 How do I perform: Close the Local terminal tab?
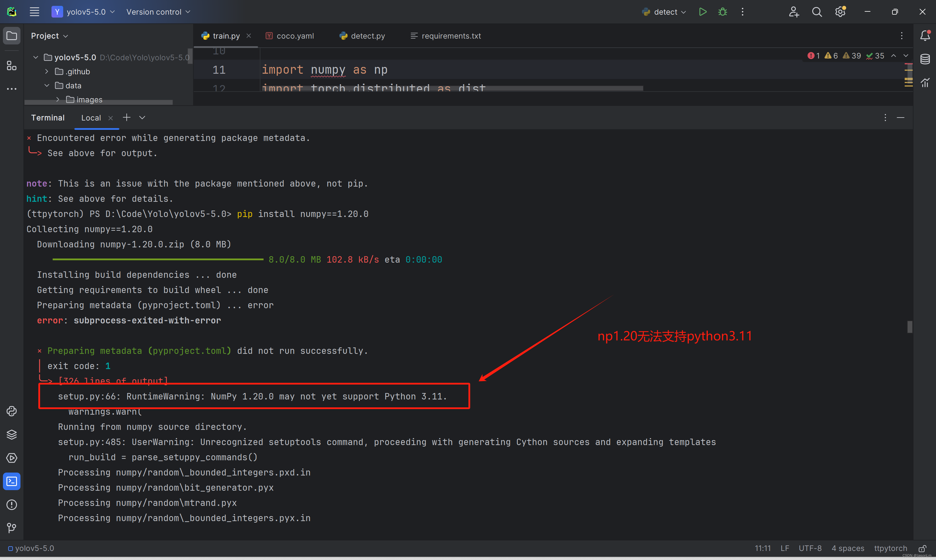coord(111,118)
